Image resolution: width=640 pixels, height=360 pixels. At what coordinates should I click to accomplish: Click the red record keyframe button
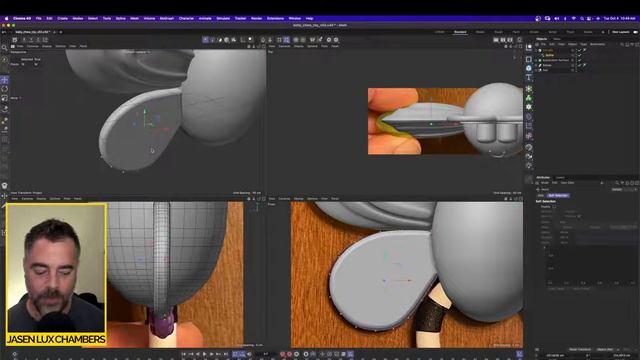282,354
